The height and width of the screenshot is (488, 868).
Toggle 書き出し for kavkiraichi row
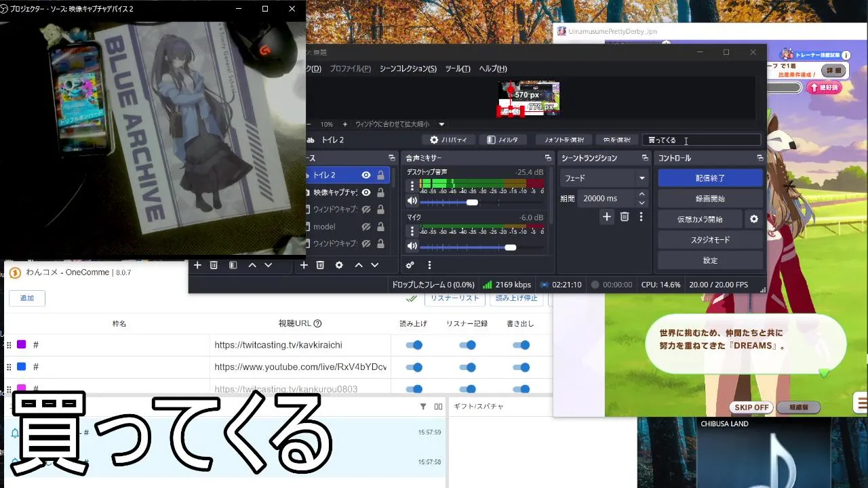point(521,345)
